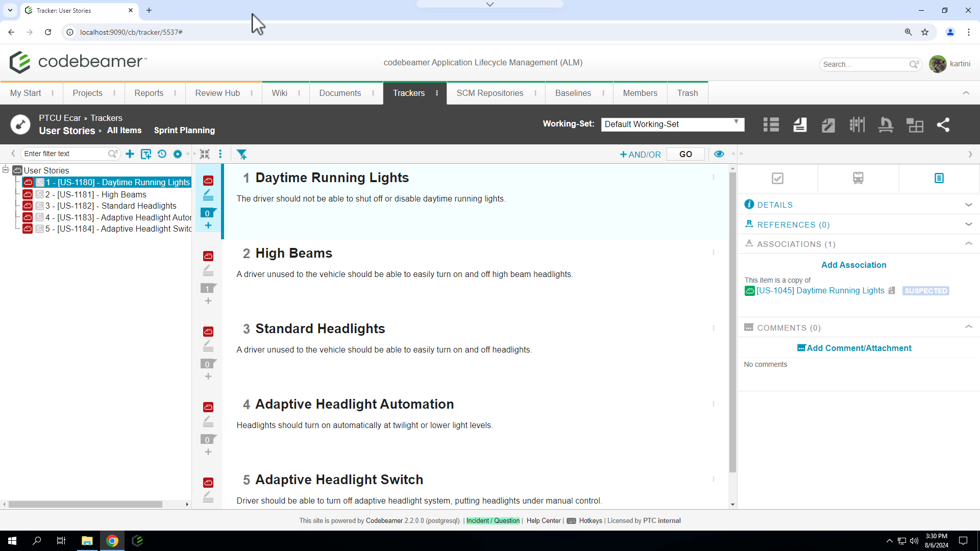Collapse the left tree panel chevron
The height and width of the screenshot is (551, 980).
point(13,154)
